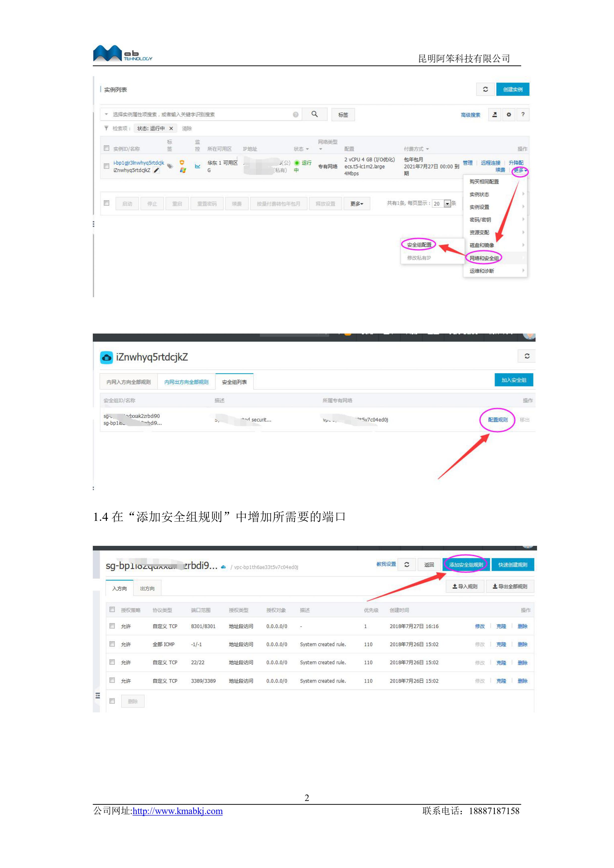Refresh the security group rules list
614x868 pixels.
pyautogui.click(x=407, y=565)
